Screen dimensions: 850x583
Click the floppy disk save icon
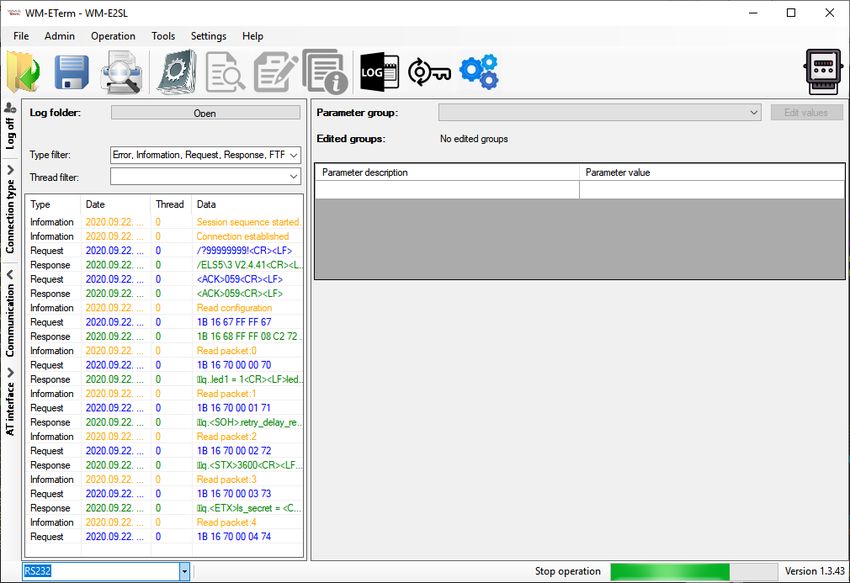(72, 72)
